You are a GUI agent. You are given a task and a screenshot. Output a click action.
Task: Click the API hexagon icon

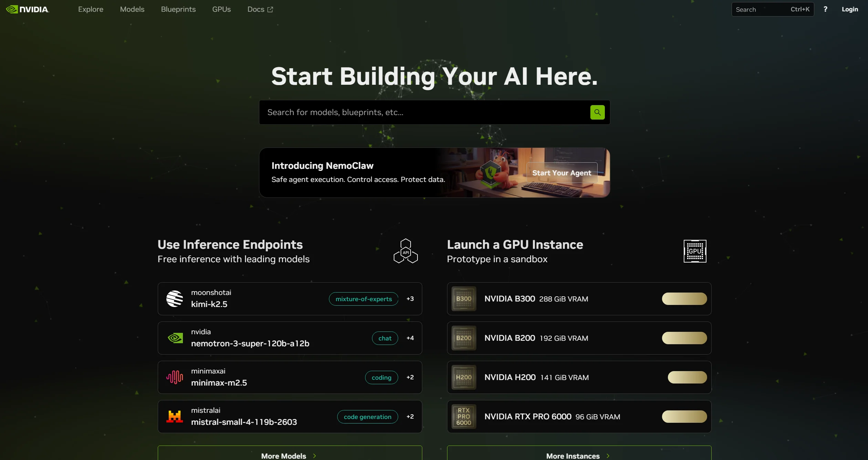point(406,251)
